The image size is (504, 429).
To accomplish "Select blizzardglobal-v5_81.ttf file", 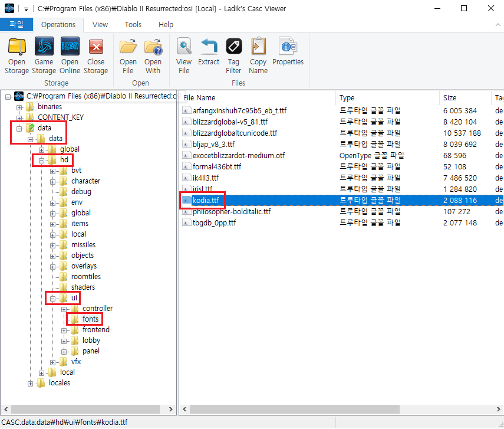I will [230, 122].
